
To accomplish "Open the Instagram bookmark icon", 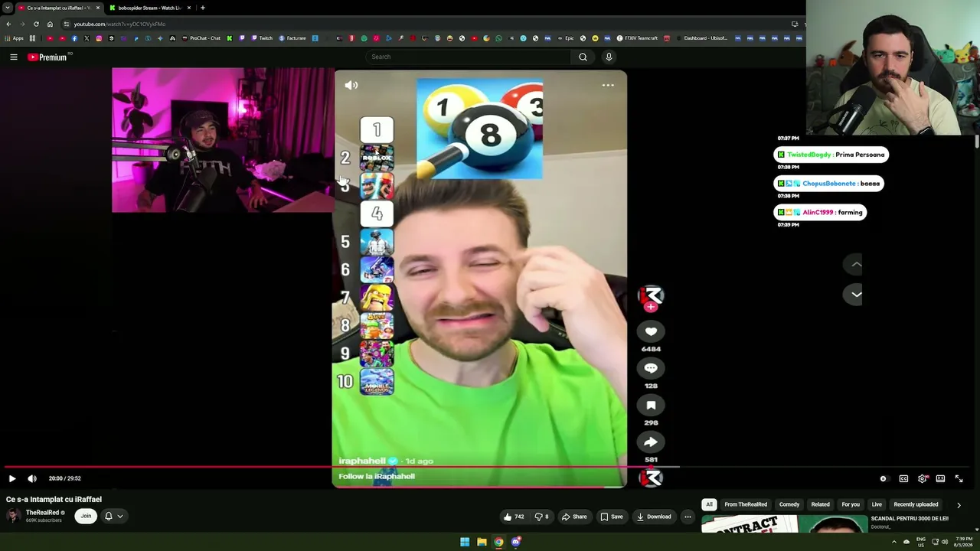I will [x=99, y=38].
